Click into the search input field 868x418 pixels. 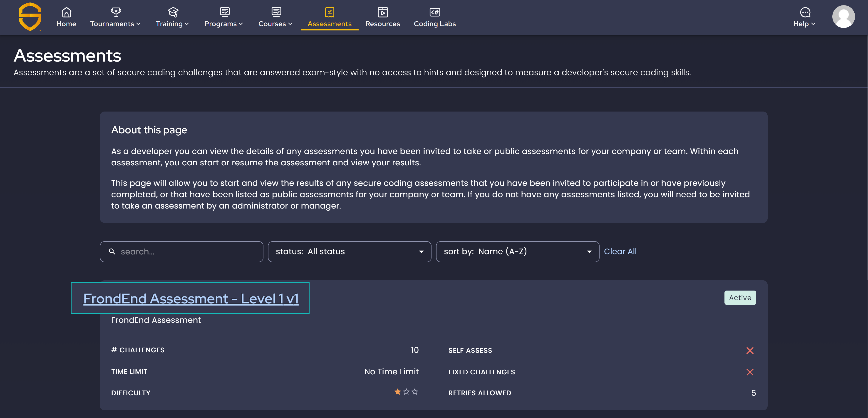coord(181,251)
